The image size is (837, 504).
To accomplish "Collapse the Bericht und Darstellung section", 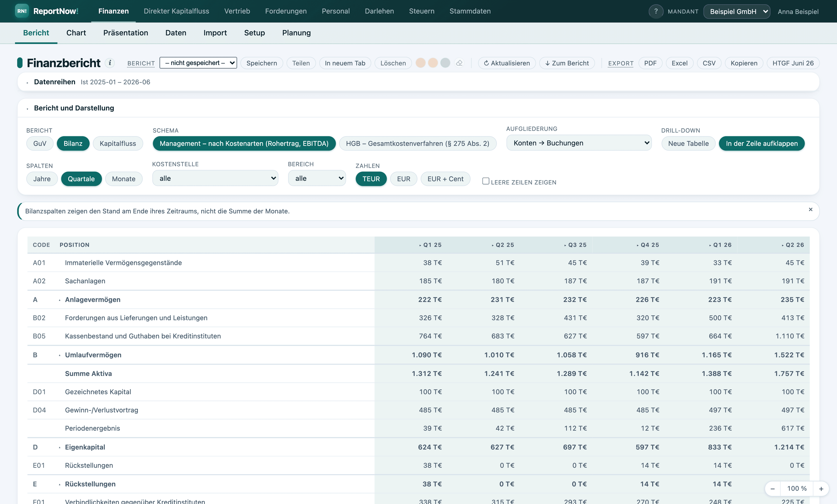I will point(27,109).
